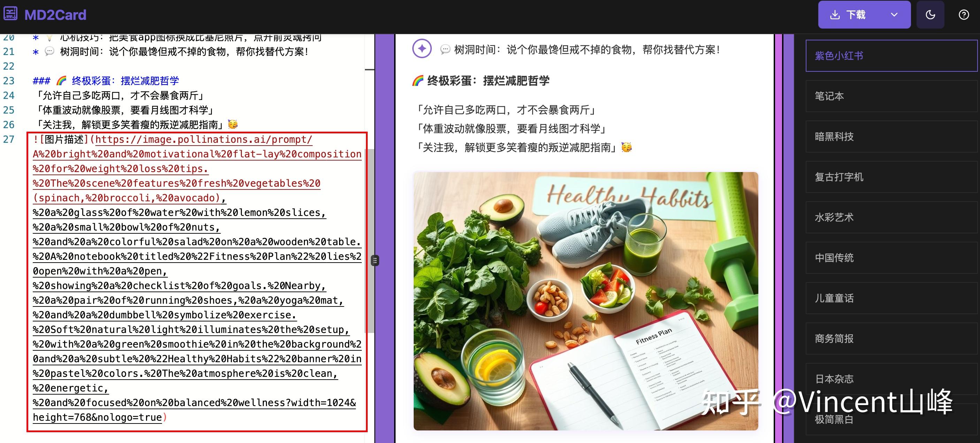
Task: Select the 商务简报 theme
Action: pos(891,339)
